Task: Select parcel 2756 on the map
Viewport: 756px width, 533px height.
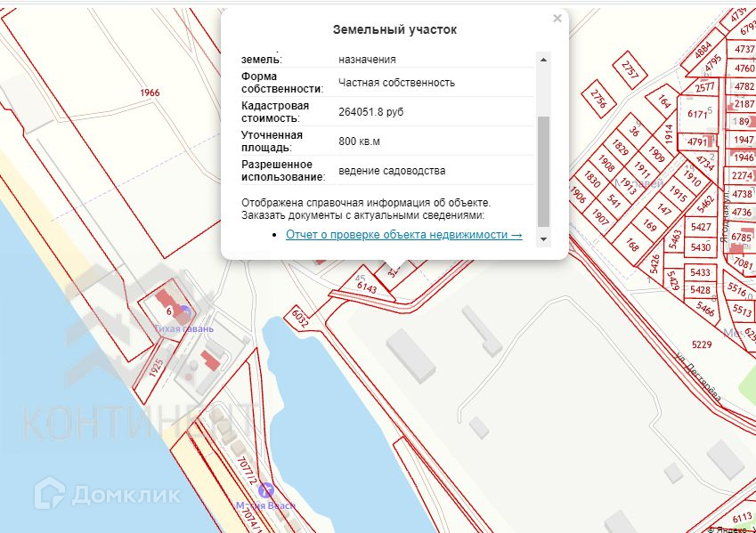Action: pos(598,99)
